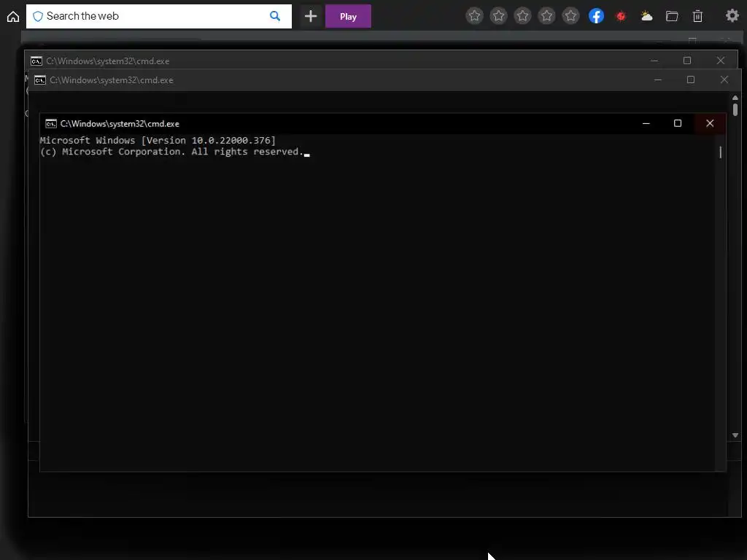This screenshot has width=747, height=560.
Task: Maximize the rearmost cmd.exe window
Action: click(x=687, y=61)
